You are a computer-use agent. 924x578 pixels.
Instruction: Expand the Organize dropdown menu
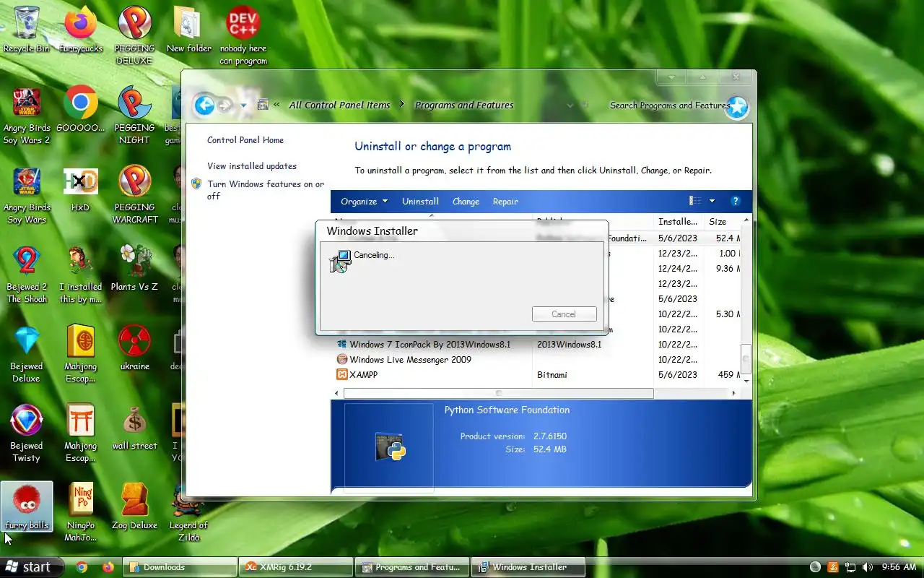(x=364, y=202)
